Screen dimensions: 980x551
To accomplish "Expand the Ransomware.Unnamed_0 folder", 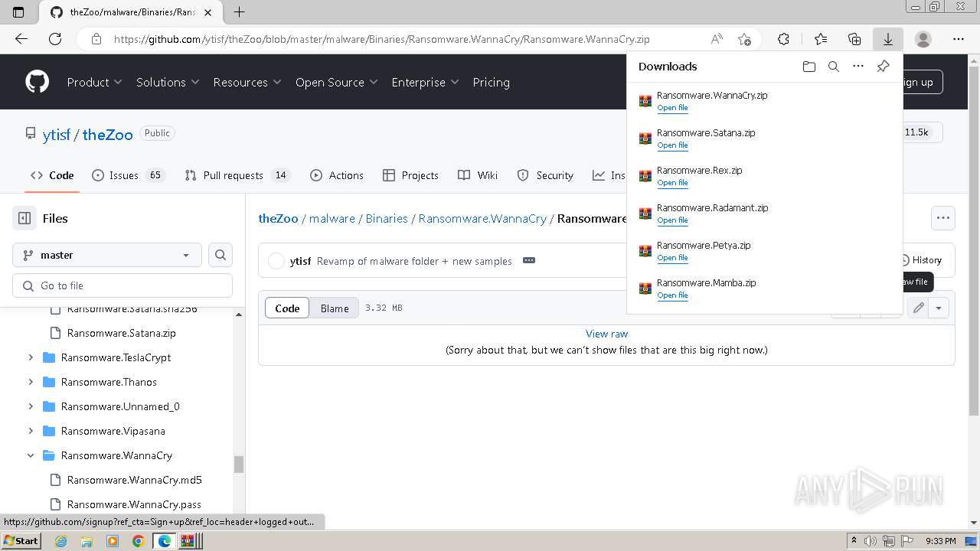I will point(31,406).
